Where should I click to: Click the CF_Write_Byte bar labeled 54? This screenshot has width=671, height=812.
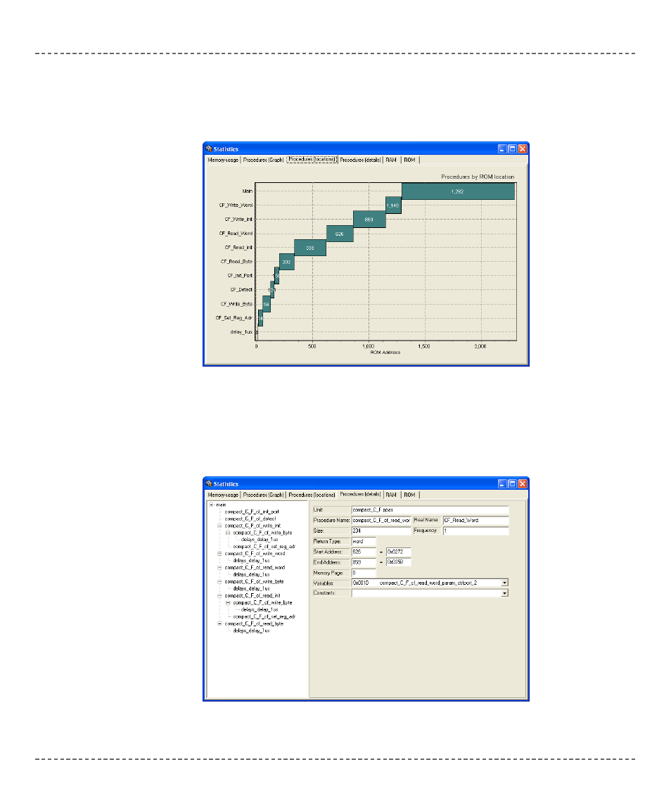(x=267, y=304)
